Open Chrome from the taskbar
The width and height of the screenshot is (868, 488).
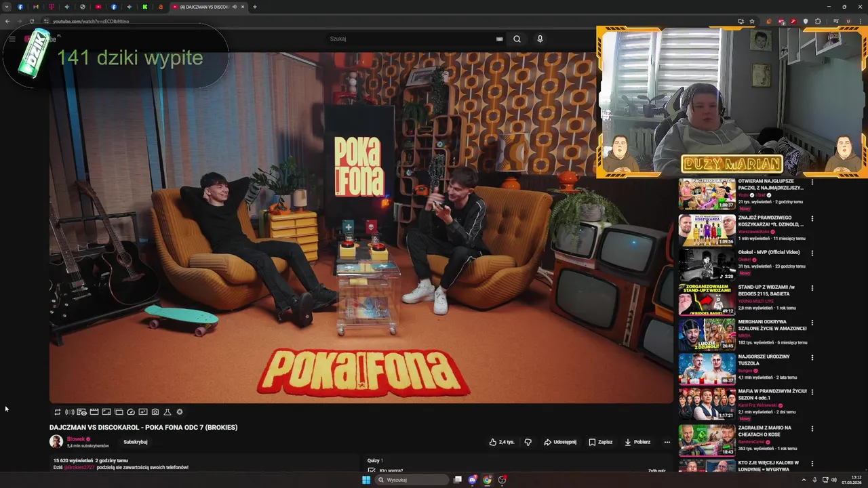[x=487, y=480]
